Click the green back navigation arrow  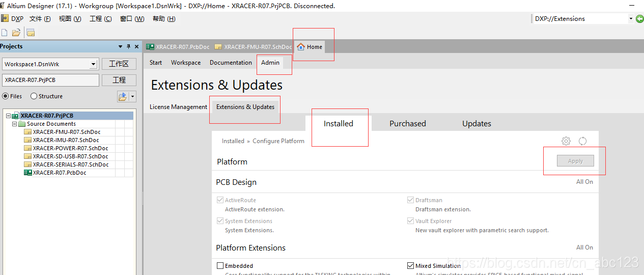pos(639,19)
